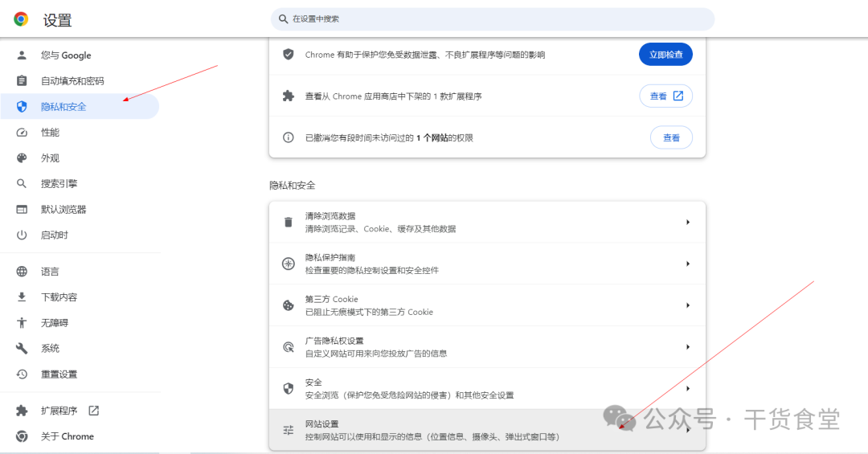868x454 pixels.
Task: Click the cookie icon for 第三方 Cookie
Action: click(288, 305)
